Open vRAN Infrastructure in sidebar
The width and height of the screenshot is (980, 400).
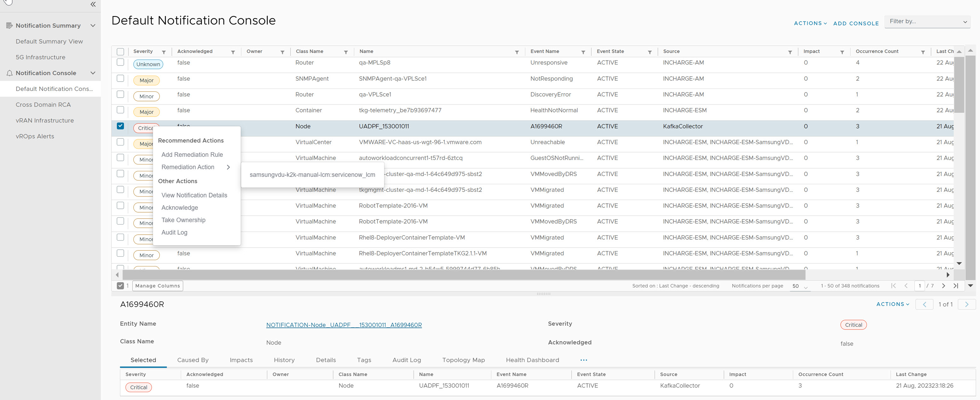(x=44, y=121)
